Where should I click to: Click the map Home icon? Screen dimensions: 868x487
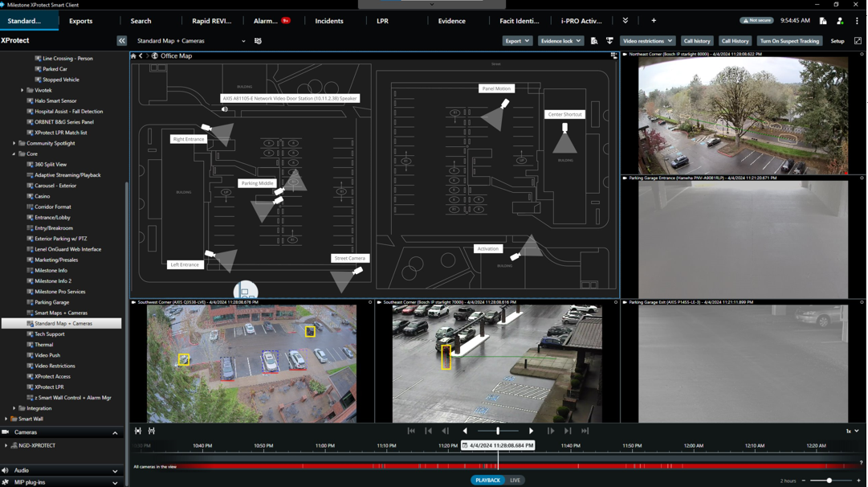pos(133,56)
